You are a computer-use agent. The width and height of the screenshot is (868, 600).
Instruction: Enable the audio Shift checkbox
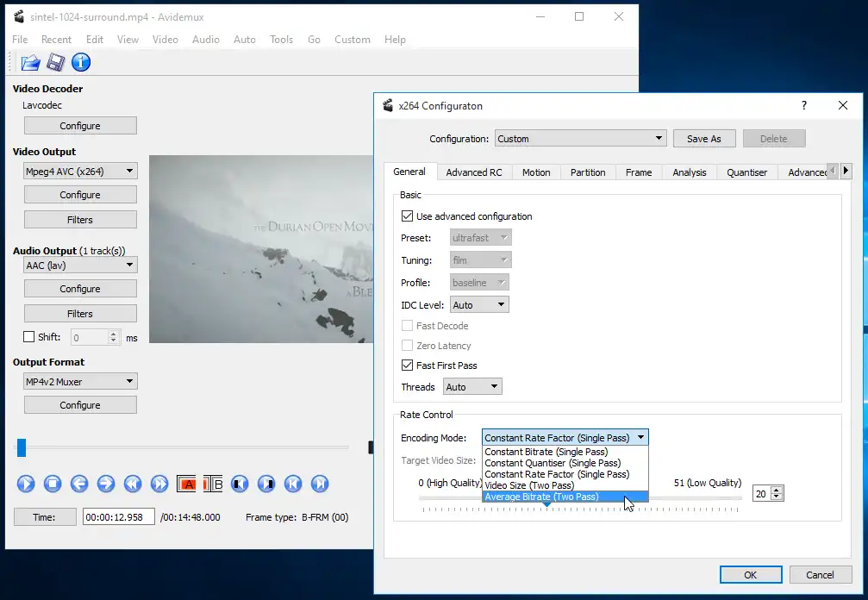pyautogui.click(x=29, y=337)
